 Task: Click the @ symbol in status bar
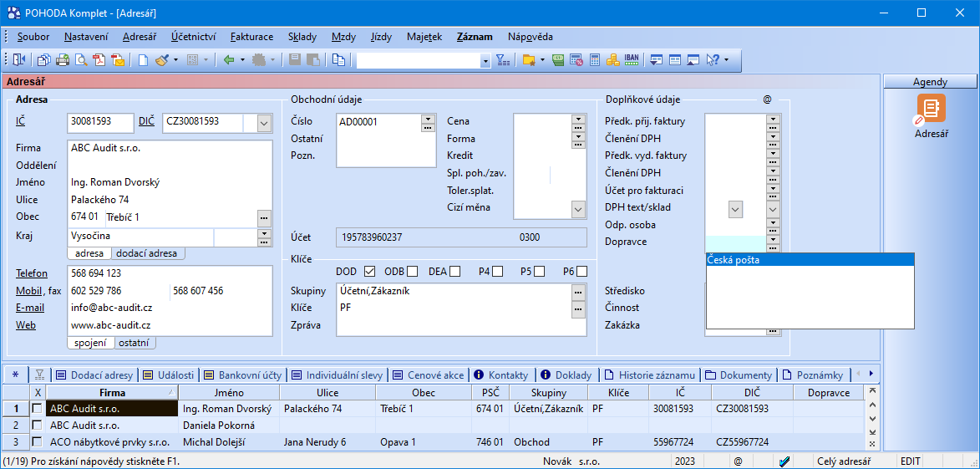(738, 461)
